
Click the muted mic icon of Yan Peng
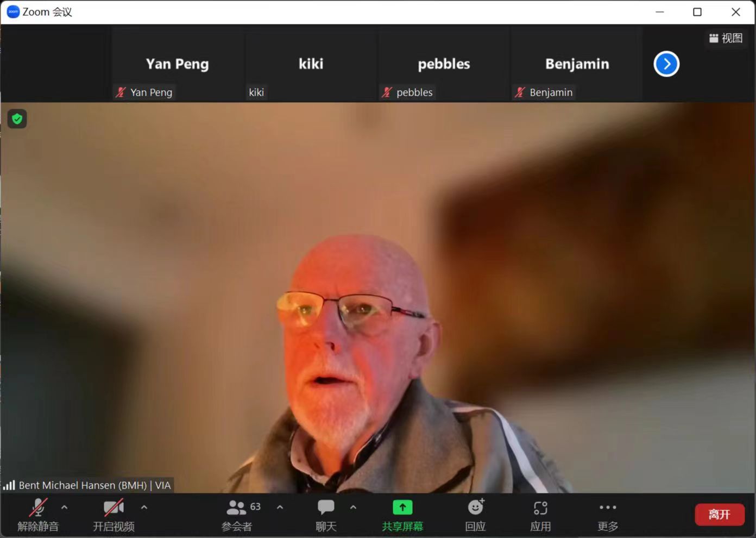(121, 92)
